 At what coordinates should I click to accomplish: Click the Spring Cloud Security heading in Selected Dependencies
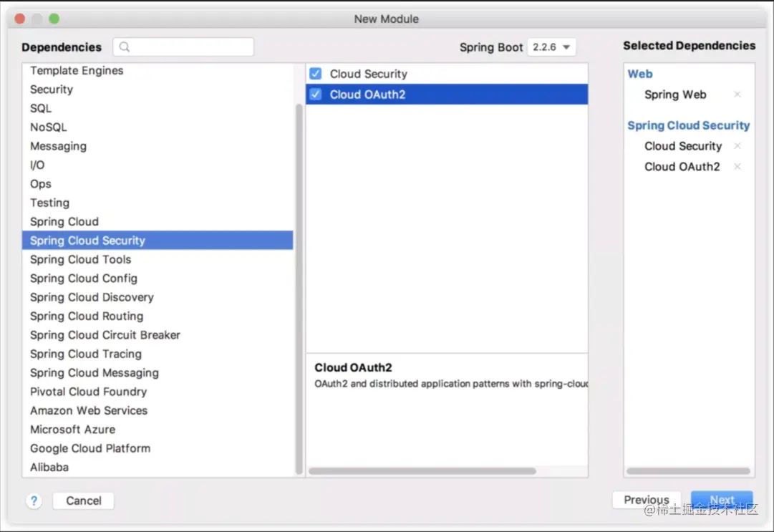(689, 125)
